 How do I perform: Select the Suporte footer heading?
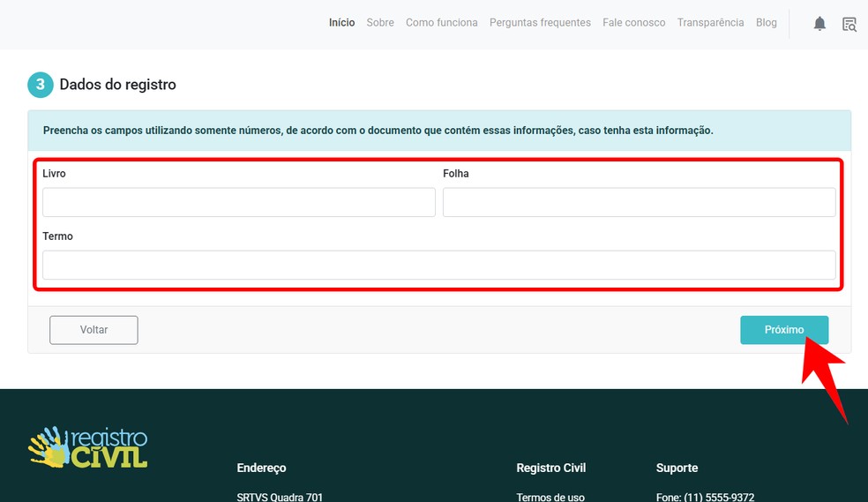click(x=677, y=468)
